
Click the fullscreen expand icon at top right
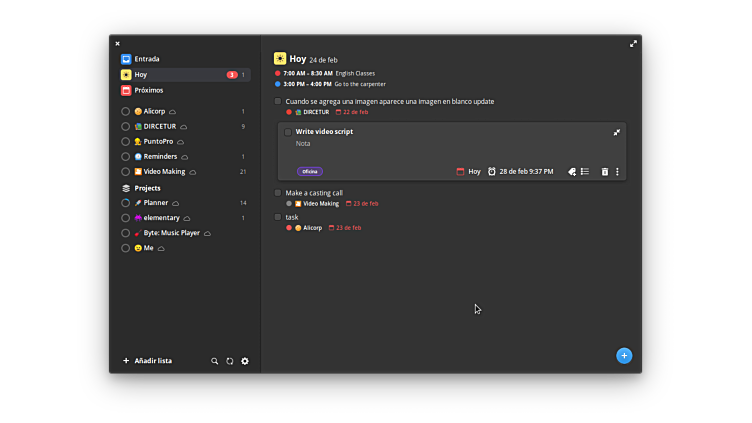pyautogui.click(x=633, y=44)
